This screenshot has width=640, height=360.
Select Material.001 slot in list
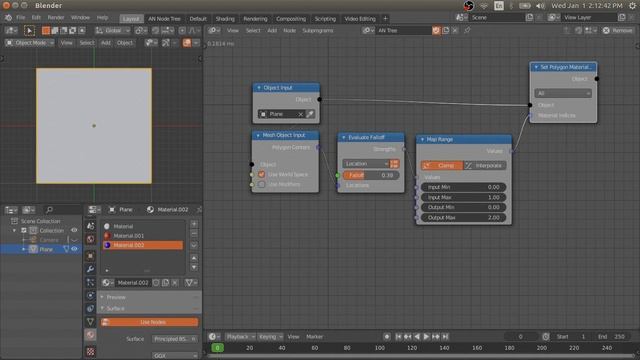(142, 236)
